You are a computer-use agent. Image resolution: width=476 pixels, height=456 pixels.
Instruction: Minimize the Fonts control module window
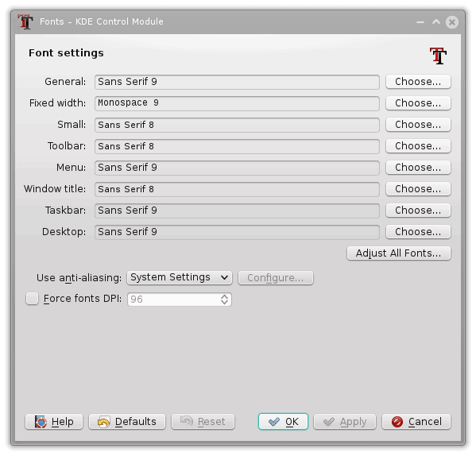420,22
